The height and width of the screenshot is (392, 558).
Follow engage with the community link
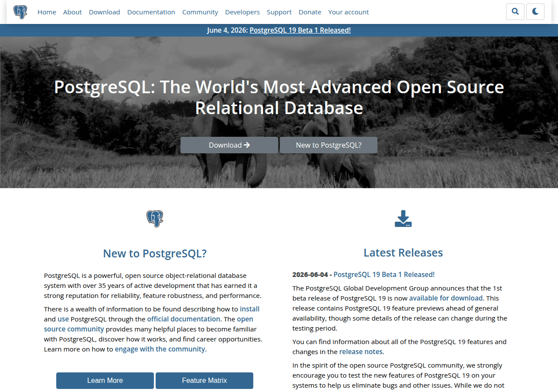[x=160, y=349]
